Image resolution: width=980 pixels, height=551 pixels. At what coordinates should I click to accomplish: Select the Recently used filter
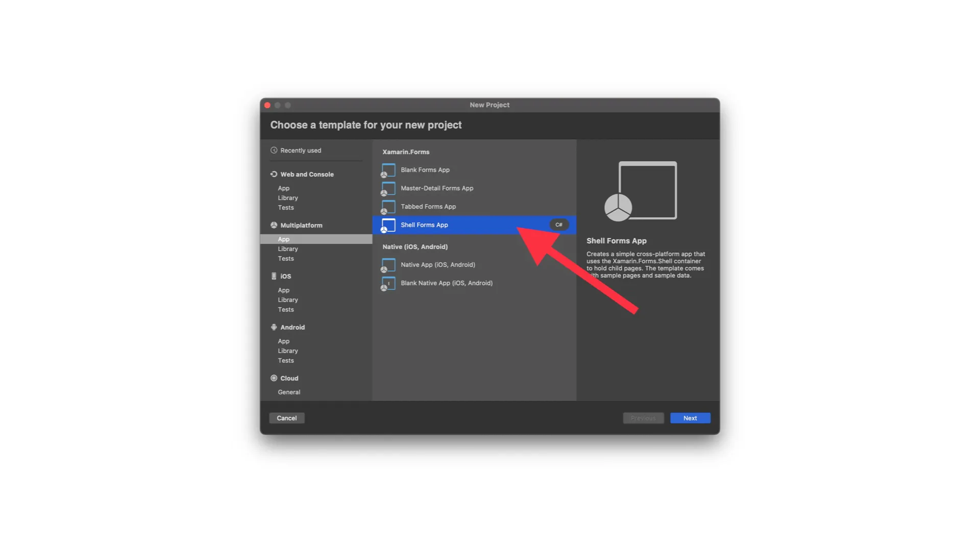pyautogui.click(x=301, y=149)
